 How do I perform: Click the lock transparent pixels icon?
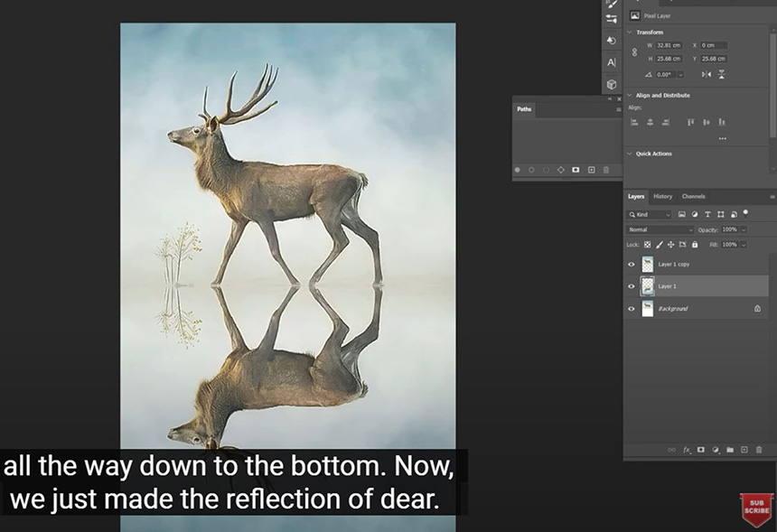(x=647, y=245)
